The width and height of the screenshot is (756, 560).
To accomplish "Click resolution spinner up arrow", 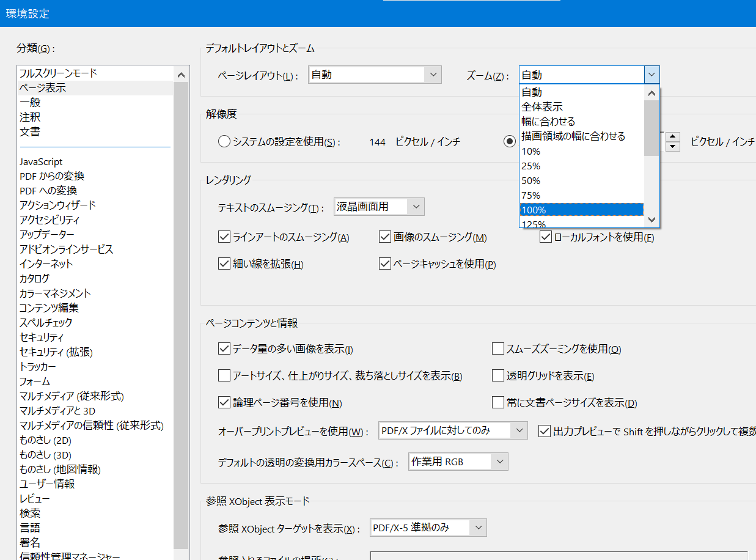I will (673, 137).
